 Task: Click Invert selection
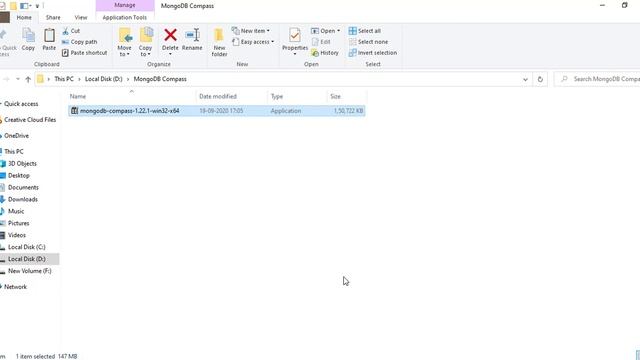point(373,53)
